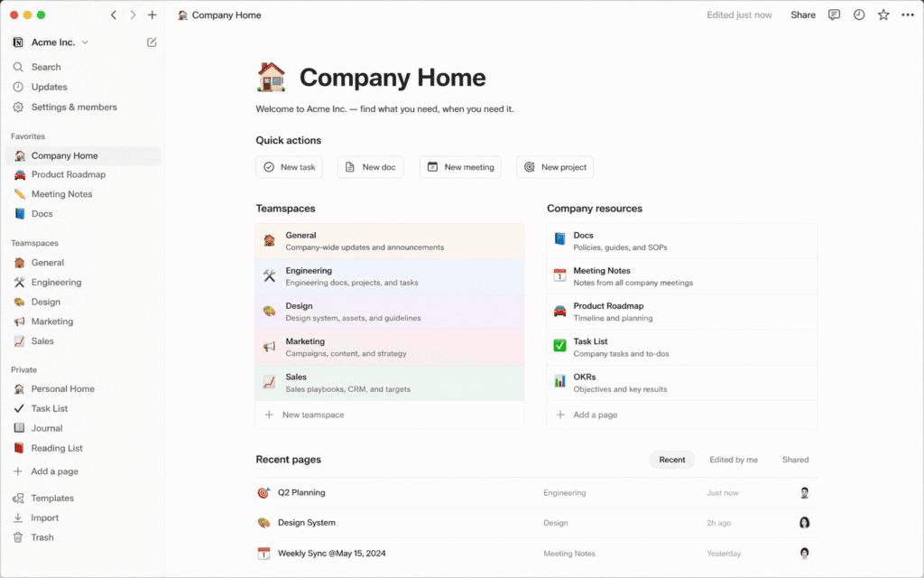Open General teamspace in sidebar
This screenshot has width=924, height=578.
click(82, 263)
